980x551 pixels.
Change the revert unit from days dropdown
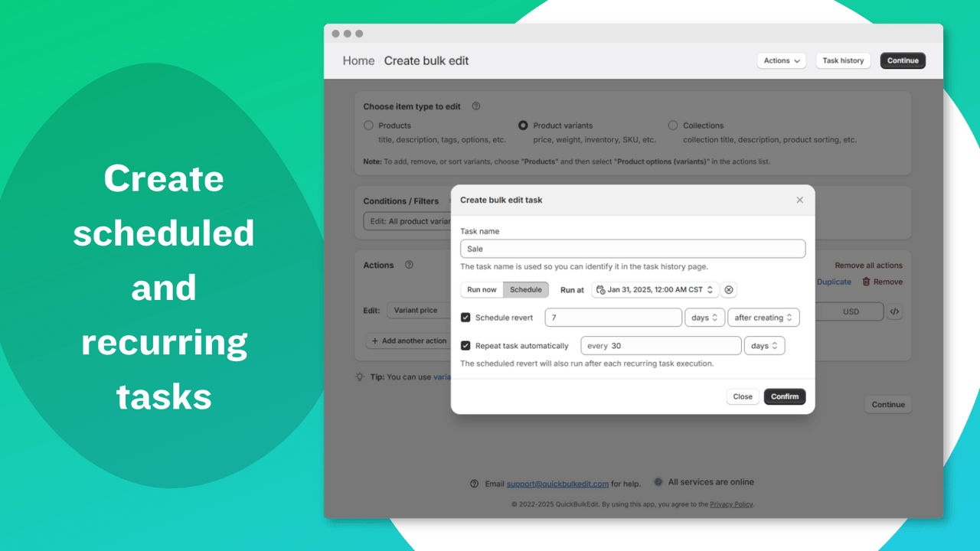(x=704, y=317)
